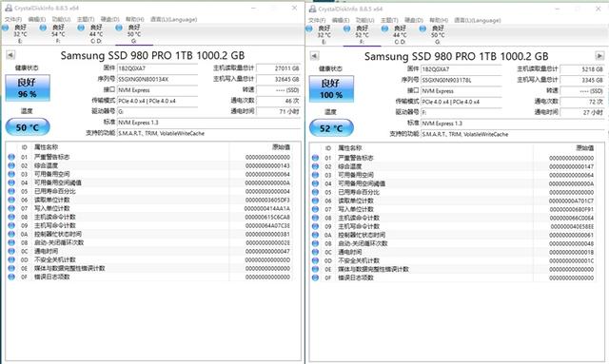Select raw value 000000000143 in left window
609x364 pixels.
267,165
